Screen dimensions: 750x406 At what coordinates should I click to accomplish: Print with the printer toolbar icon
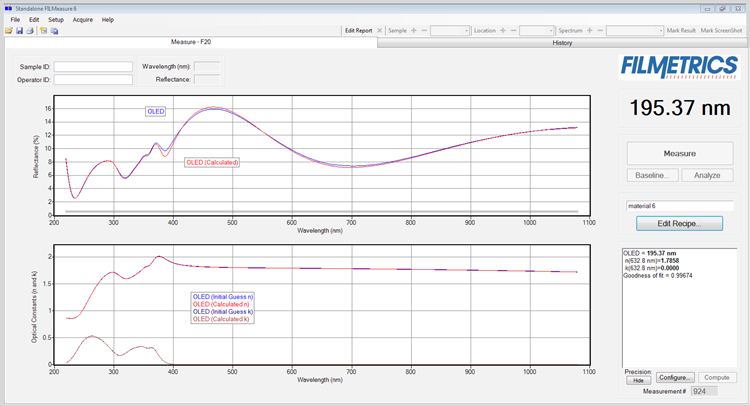30,31
